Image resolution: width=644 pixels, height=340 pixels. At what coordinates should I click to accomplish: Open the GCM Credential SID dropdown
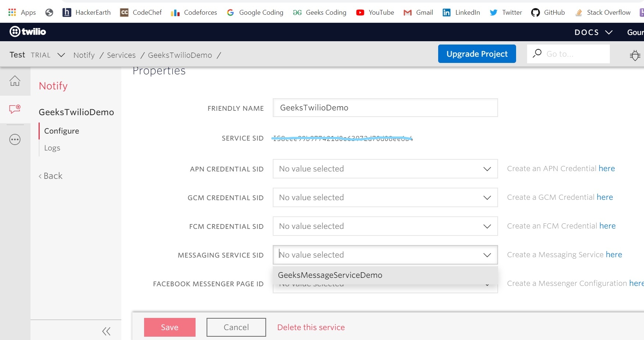[x=385, y=198]
